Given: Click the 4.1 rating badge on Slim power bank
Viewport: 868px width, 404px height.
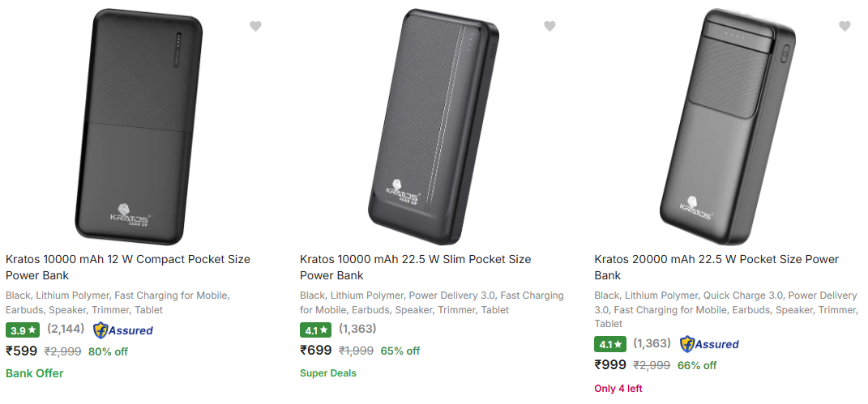Looking at the screenshot, I should click(316, 330).
